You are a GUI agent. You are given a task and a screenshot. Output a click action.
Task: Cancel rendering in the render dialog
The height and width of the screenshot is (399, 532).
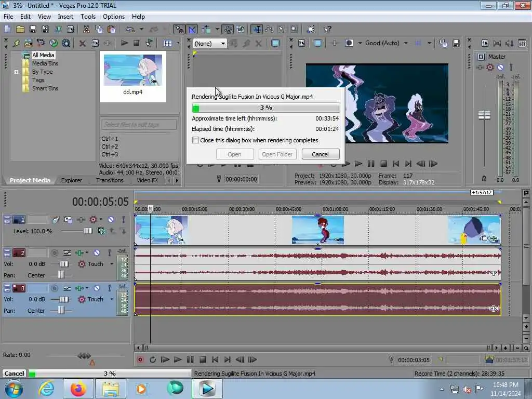[320, 154]
